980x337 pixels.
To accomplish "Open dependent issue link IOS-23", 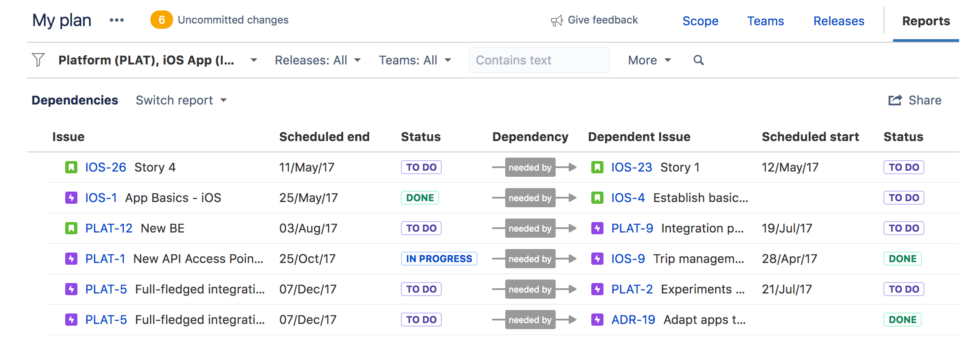I will [632, 167].
